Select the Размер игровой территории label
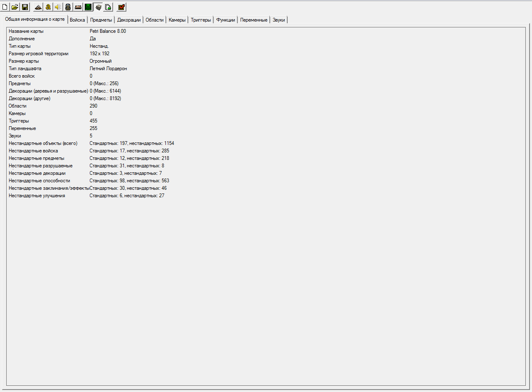This screenshot has height=392, width=532. pos(39,54)
